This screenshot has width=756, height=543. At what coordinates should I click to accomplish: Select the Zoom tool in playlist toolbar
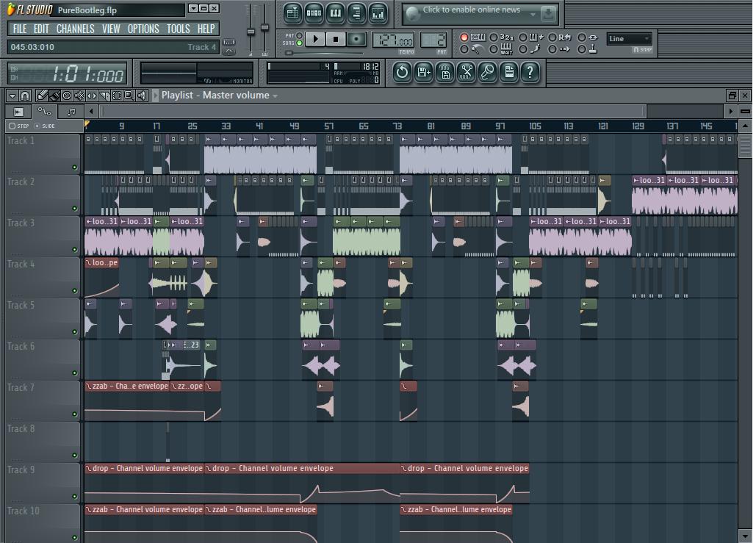129,96
